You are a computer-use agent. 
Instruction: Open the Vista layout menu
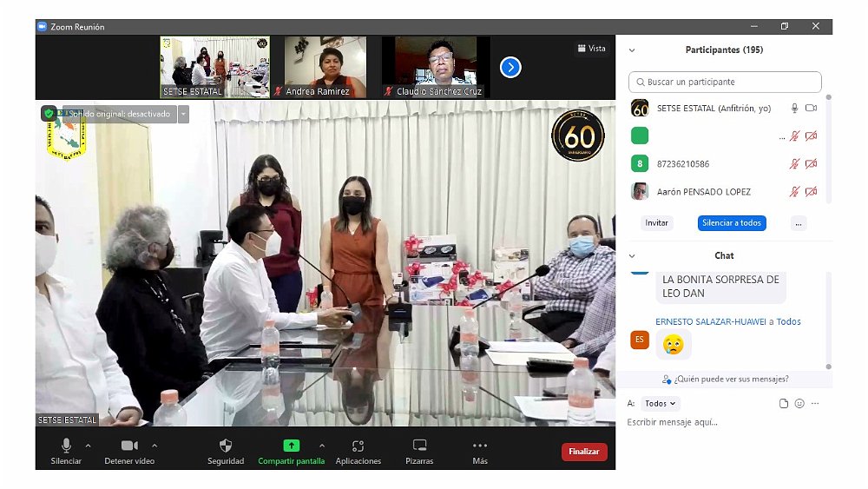[591, 49]
